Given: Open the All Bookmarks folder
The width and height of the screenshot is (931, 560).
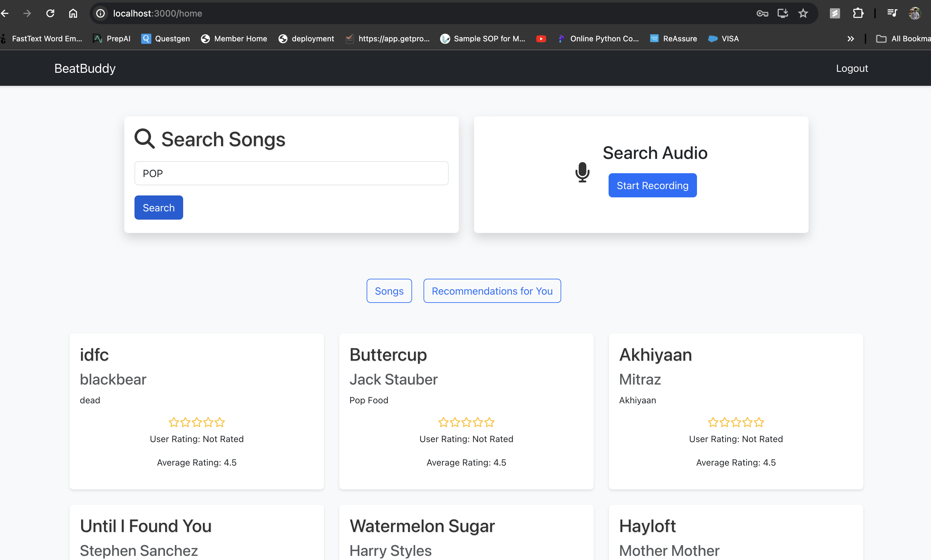Looking at the screenshot, I should click(x=903, y=38).
